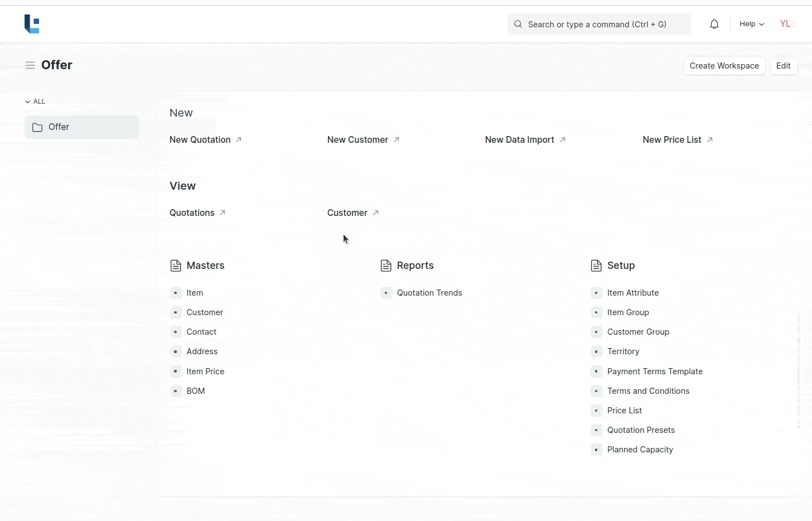Screen dimensions: 812x521
Task: Go to Item Price in Masters
Action: tap(205, 372)
